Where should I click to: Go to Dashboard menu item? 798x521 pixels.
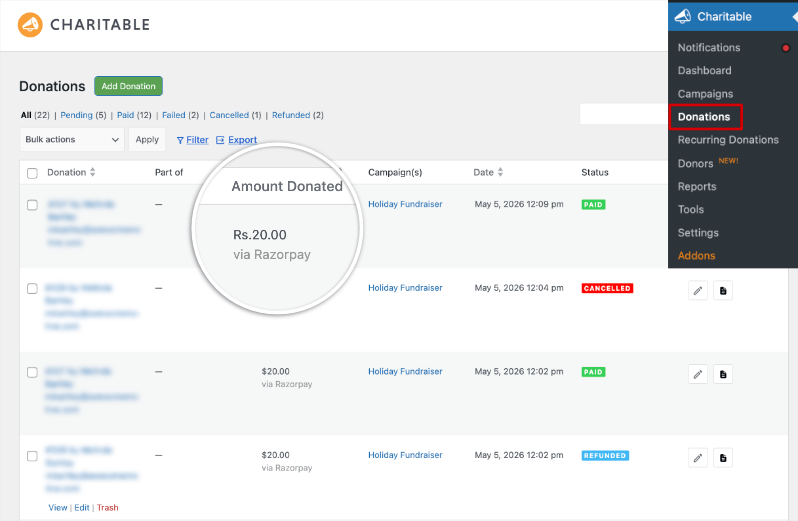coord(704,71)
